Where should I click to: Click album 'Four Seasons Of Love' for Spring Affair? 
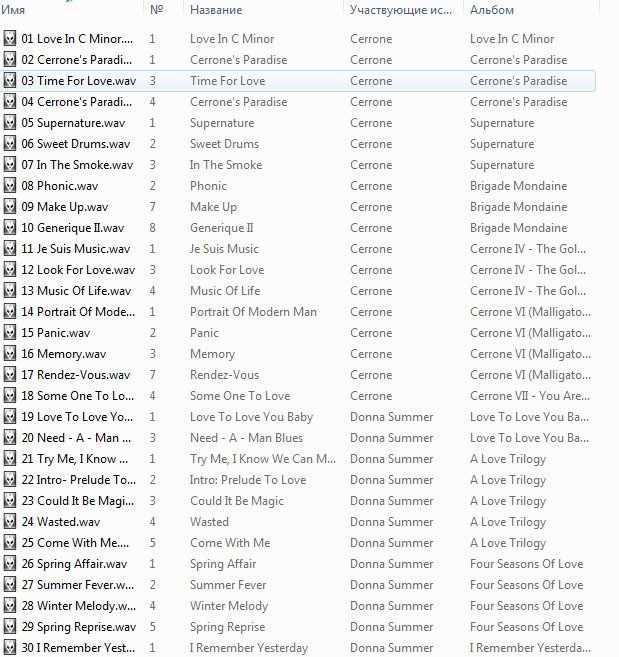pyautogui.click(x=526, y=564)
